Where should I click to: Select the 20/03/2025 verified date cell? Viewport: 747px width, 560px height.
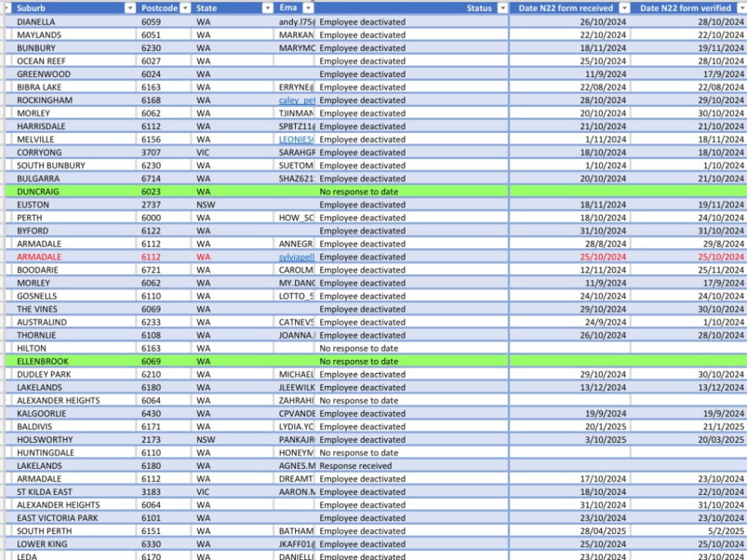click(x=689, y=440)
